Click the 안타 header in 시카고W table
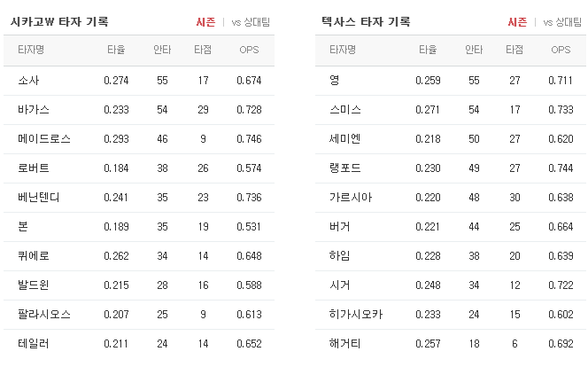 point(162,50)
